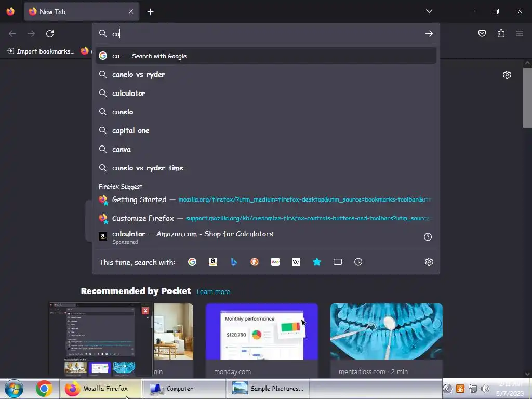Image resolution: width=532 pixels, height=399 pixels.
Task: Open the Windows Start button
Action: (x=14, y=389)
